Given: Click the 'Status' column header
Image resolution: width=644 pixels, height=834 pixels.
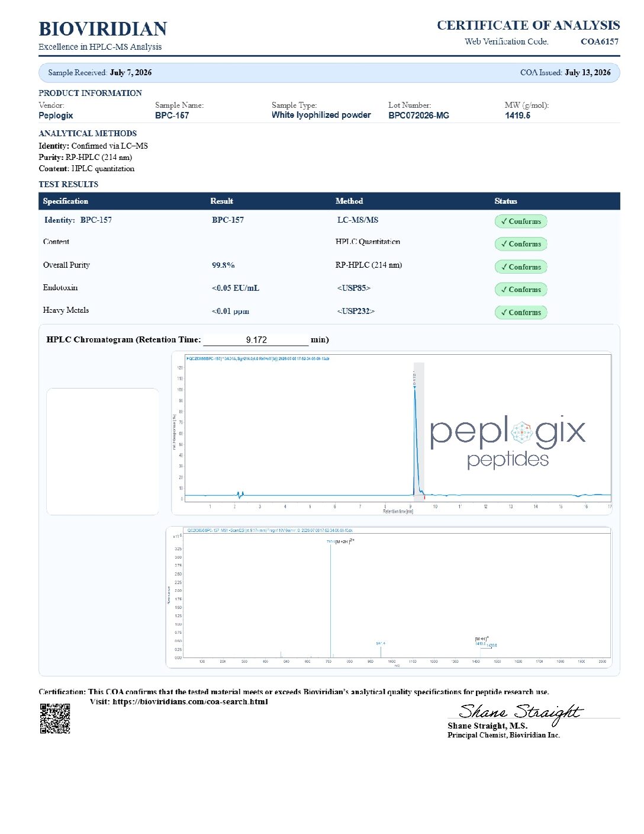Looking at the screenshot, I should coord(505,201).
